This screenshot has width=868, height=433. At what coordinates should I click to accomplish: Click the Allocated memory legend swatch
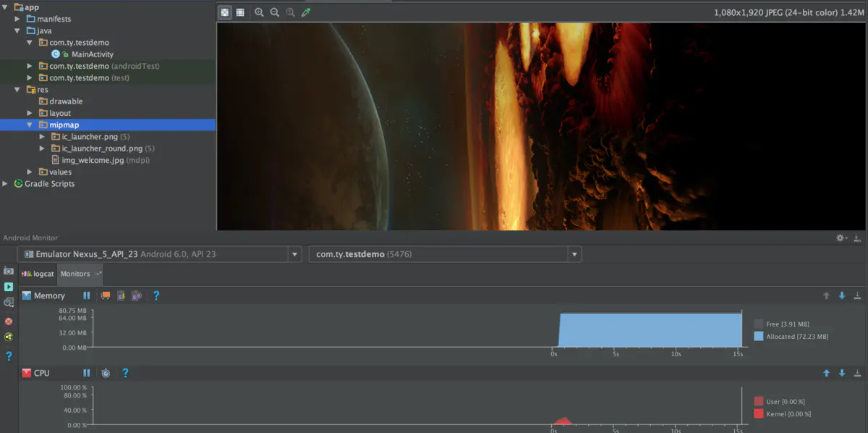[759, 336]
